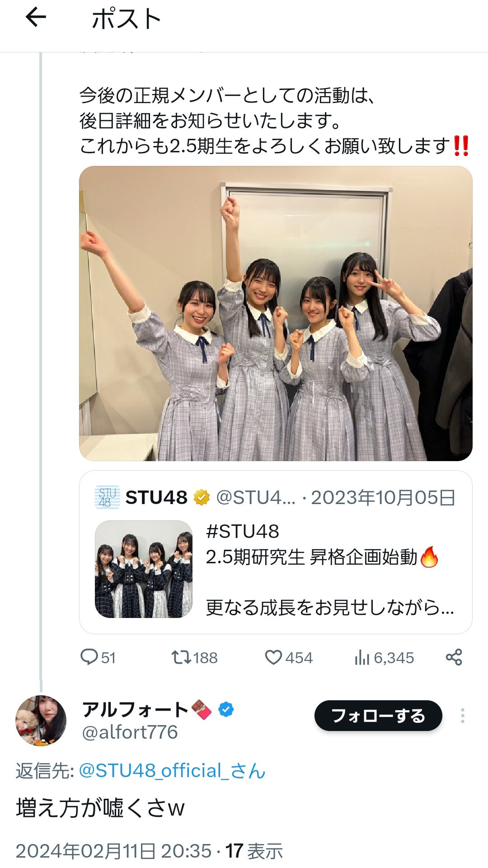Tap the STU48 logo avatar in quote
488x868 pixels.
pos(108,497)
